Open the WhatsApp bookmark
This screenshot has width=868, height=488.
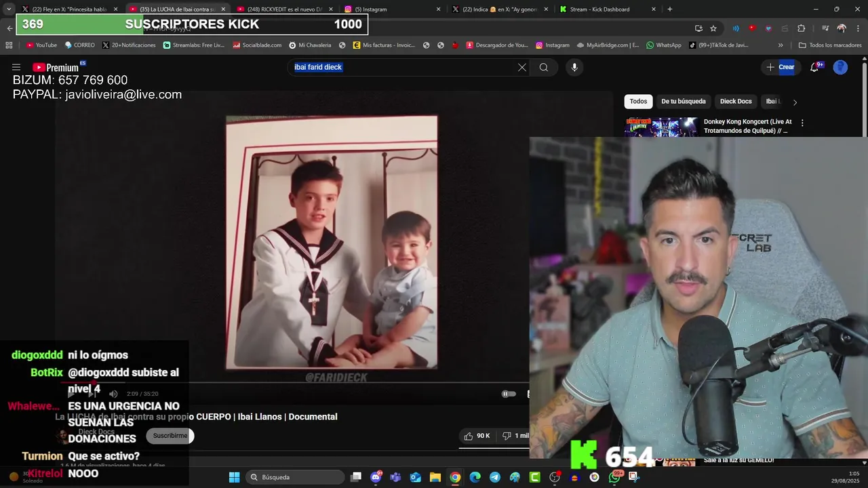tap(664, 45)
